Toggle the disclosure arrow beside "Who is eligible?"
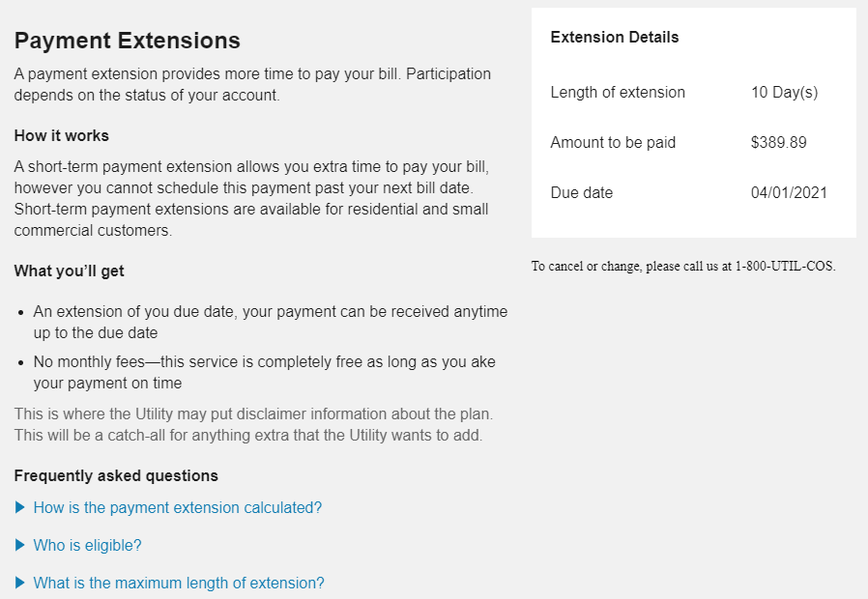Viewport: 868px width, 599px height. click(x=20, y=545)
